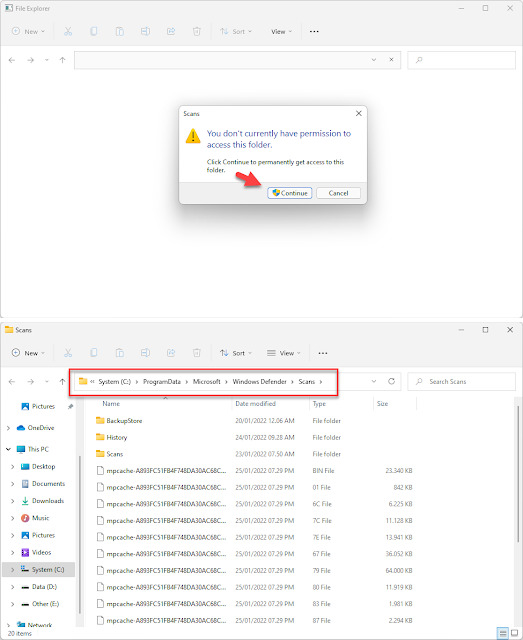Select Other (E:) in the navigation pane
Screen dimensions: 523x640
point(45,604)
